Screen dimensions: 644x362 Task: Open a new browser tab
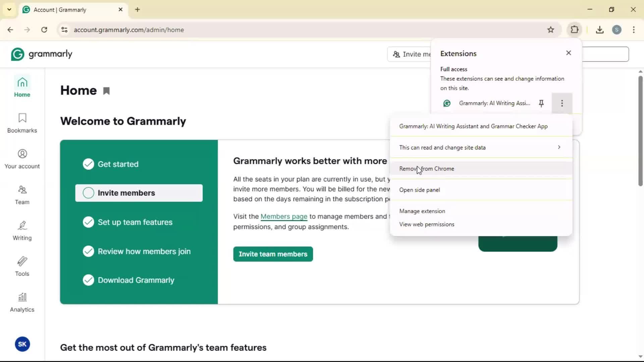click(138, 10)
